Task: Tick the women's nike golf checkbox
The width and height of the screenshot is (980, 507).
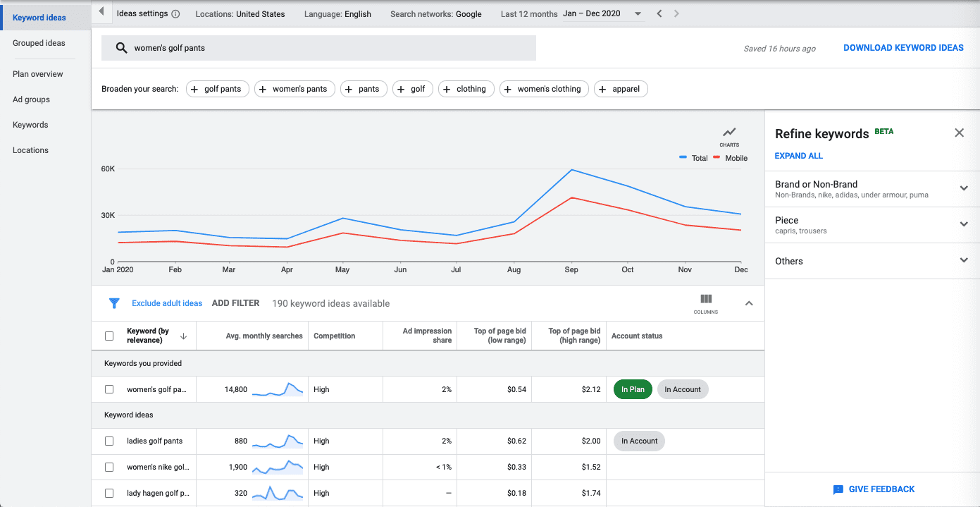Action: (109, 467)
